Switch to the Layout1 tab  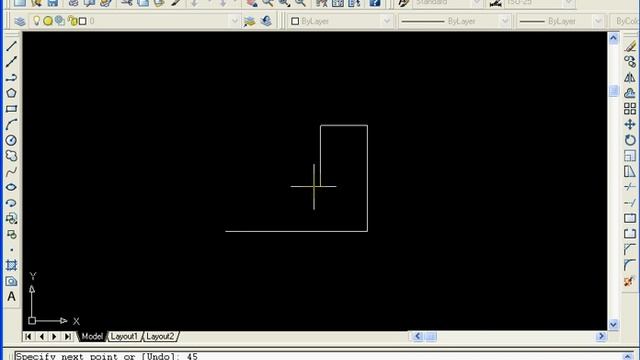coord(124,336)
